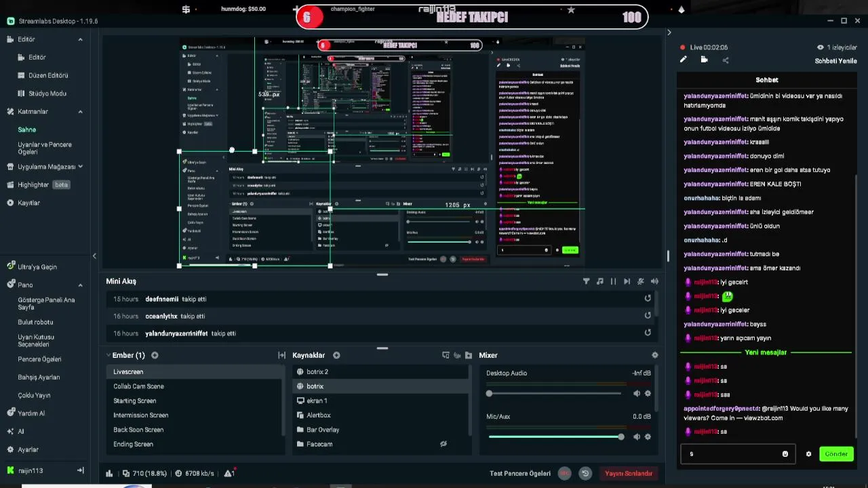Add a new source in Kaynaklar
This screenshot has height=488, width=868.
tap(336, 355)
